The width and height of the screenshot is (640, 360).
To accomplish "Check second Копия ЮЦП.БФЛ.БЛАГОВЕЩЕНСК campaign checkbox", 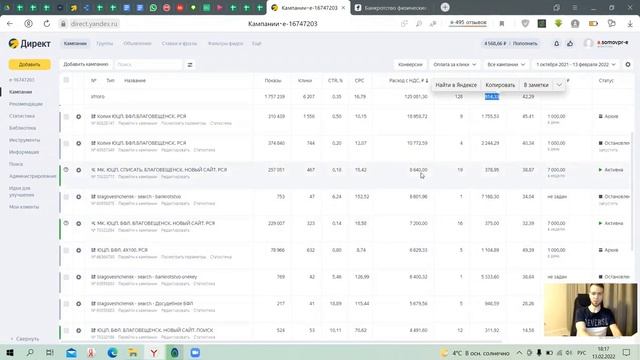I will (66, 143).
